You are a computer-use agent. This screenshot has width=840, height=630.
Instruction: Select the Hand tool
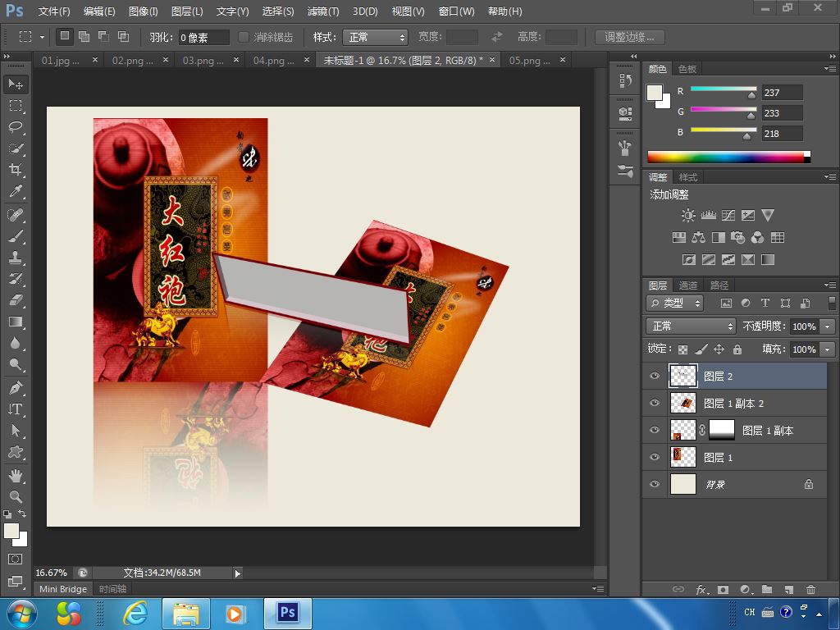(16, 476)
